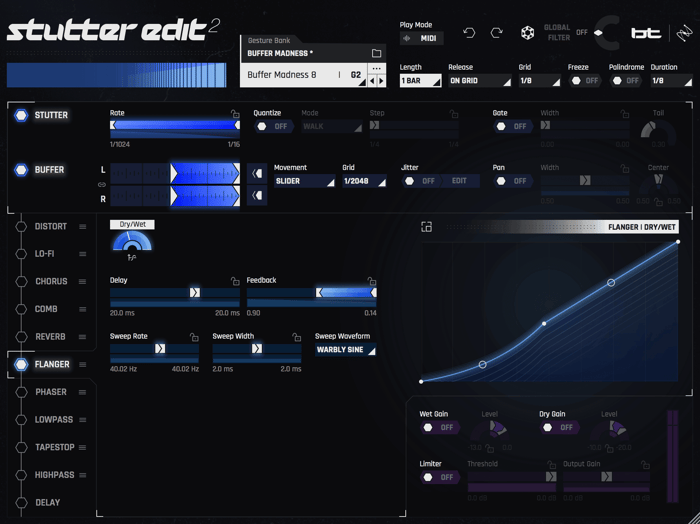700x524 pixels.
Task: Go to next gesture with right arrow
Action: coord(381,81)
